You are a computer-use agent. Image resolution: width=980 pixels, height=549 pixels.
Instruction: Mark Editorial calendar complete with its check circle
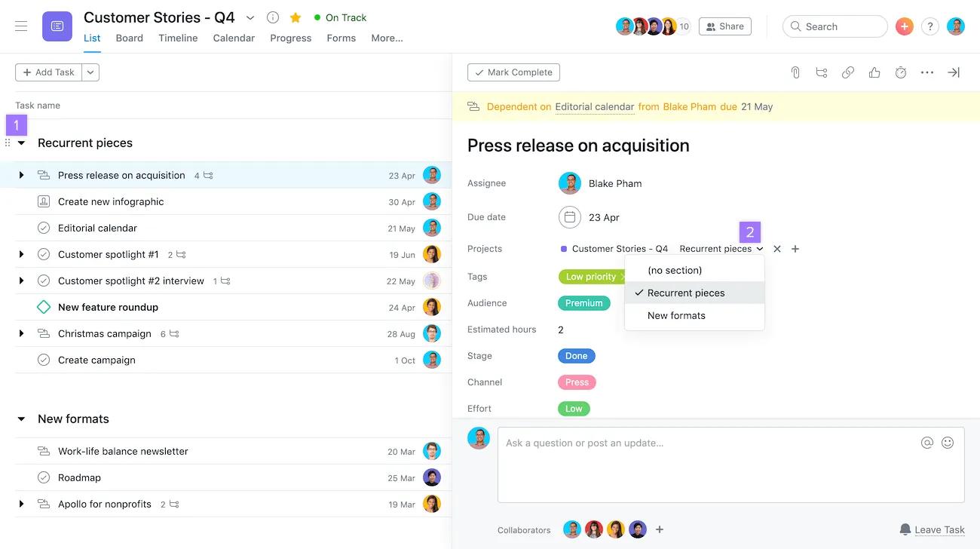pos(43,227)
